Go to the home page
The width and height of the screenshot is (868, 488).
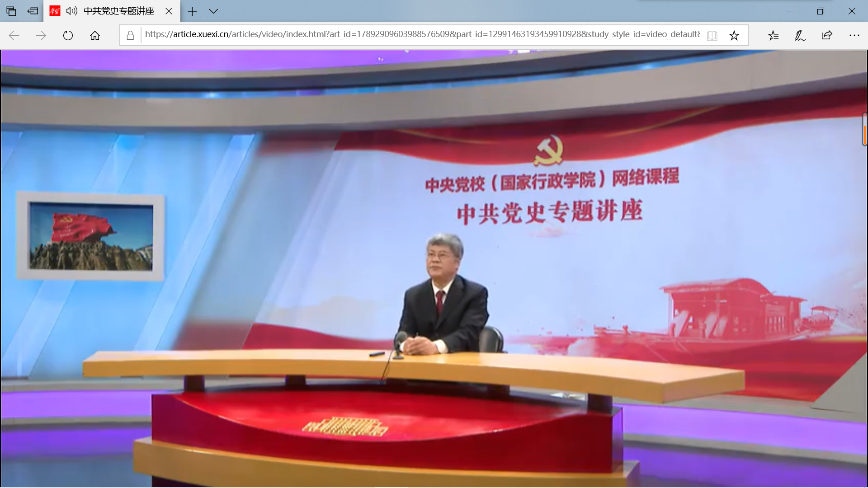[94, 35]
